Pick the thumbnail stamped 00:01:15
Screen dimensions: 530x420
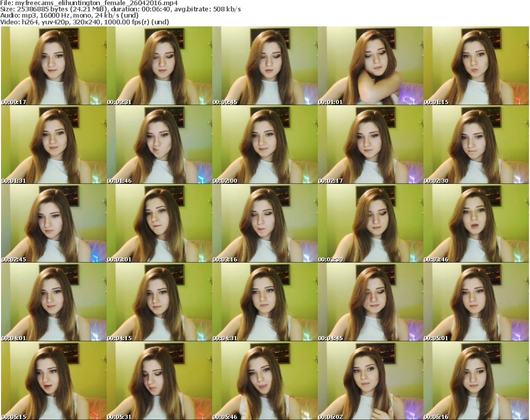pos(476,66)
